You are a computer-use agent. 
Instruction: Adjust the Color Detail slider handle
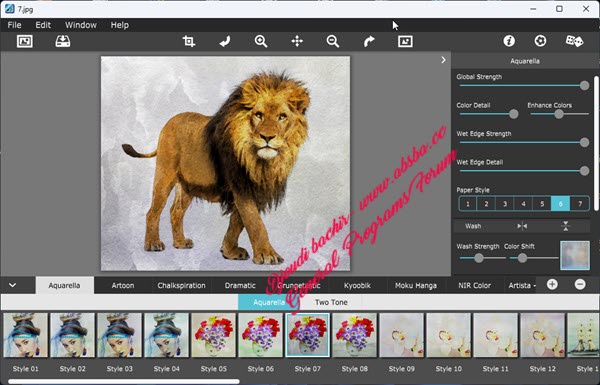[514, 114]
